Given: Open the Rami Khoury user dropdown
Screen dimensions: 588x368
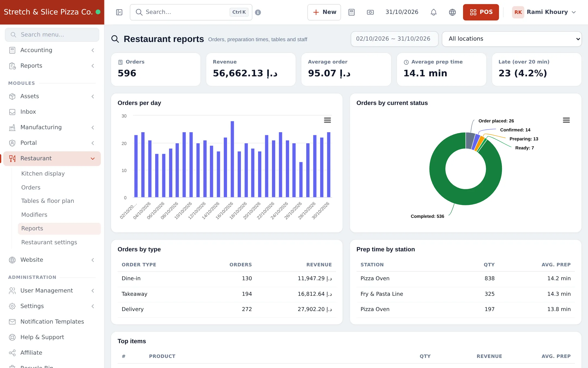Looking at the screenshot, I should point(544,12).
